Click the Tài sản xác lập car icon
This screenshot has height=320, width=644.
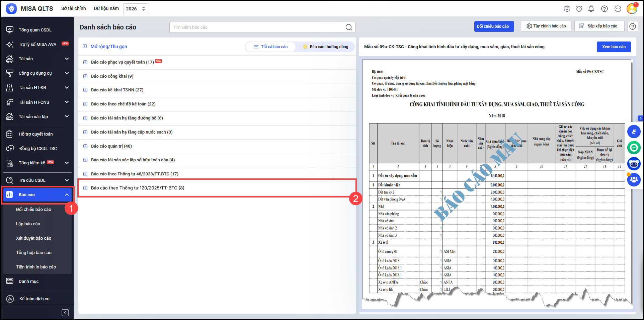click(10, 117)
